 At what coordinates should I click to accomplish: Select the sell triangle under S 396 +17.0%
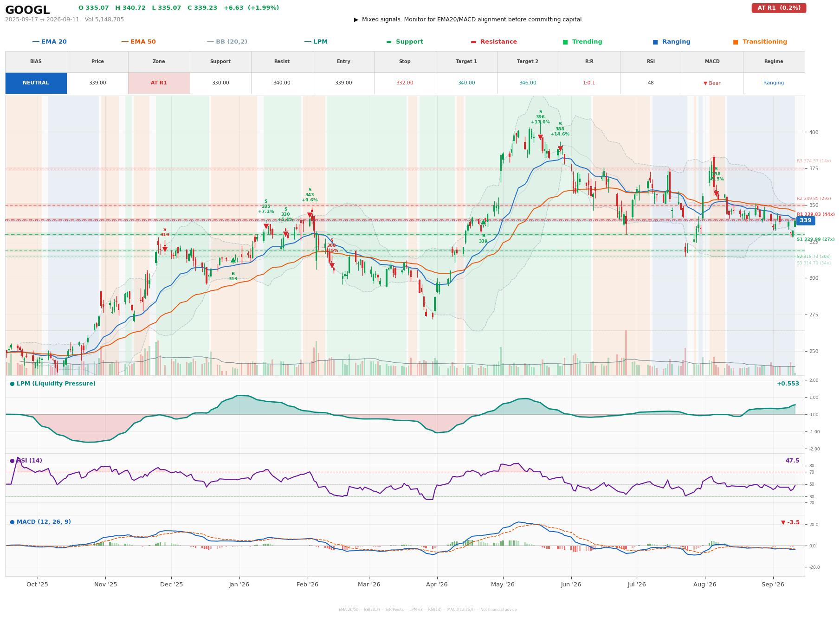pyautogui.click(x=540, y=137)
